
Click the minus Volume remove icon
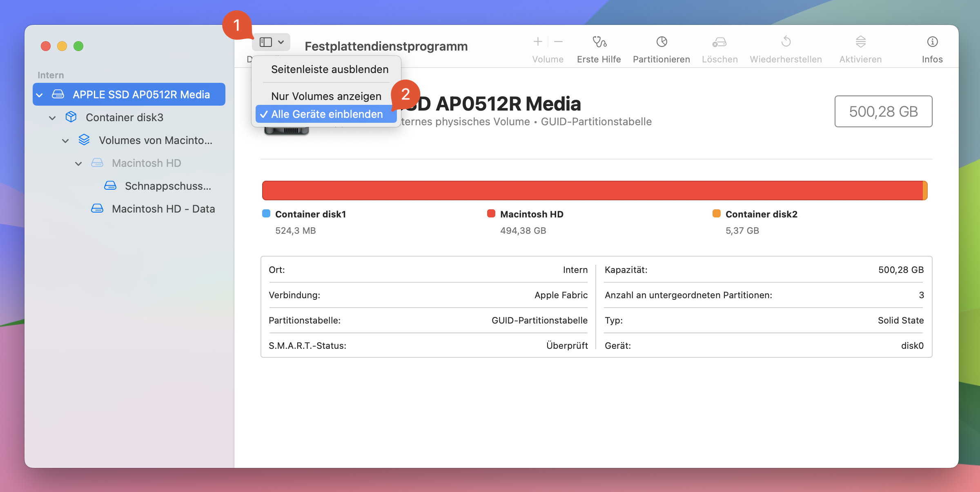(x=559, y=42)
